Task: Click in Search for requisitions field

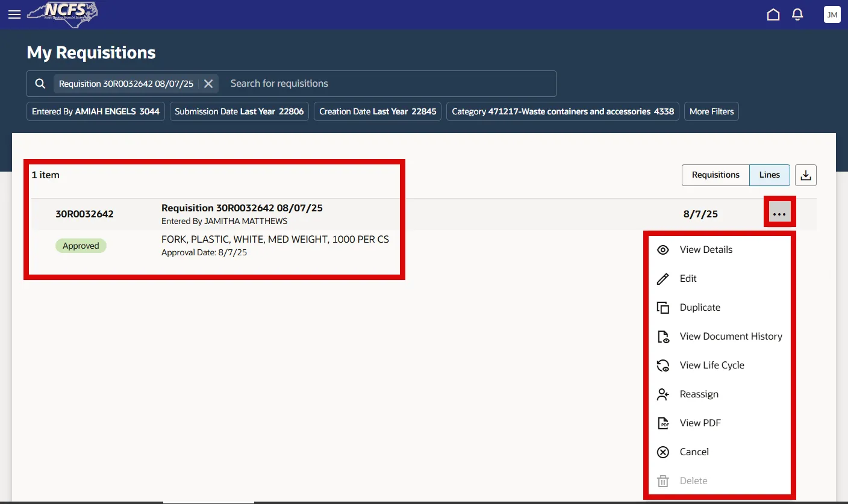Action: point(385,84)
